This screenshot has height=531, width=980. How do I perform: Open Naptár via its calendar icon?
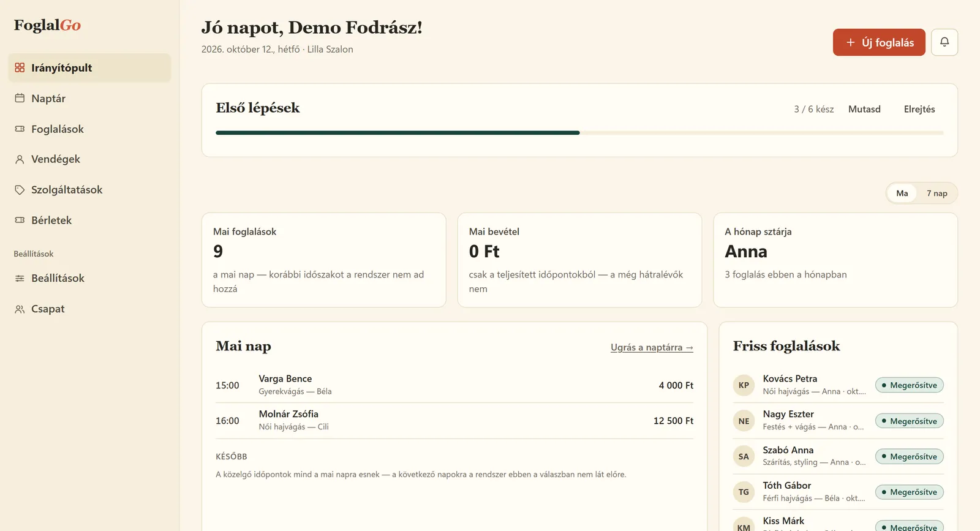coord(20,98)
